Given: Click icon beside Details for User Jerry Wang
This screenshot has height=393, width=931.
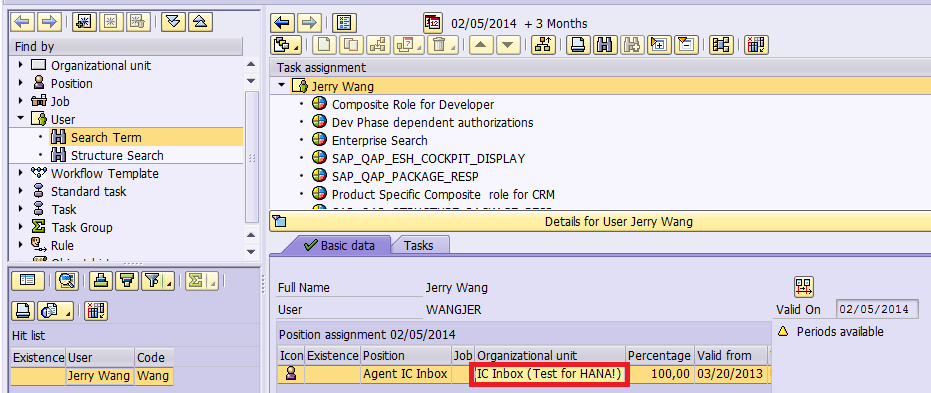Looking at the screenshot, I should point(279,222).
